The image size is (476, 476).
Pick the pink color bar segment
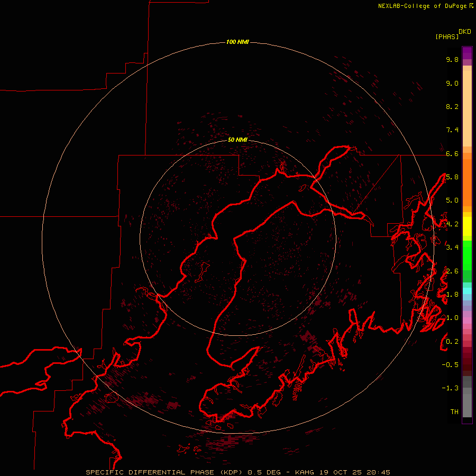[x=467, y=321]
